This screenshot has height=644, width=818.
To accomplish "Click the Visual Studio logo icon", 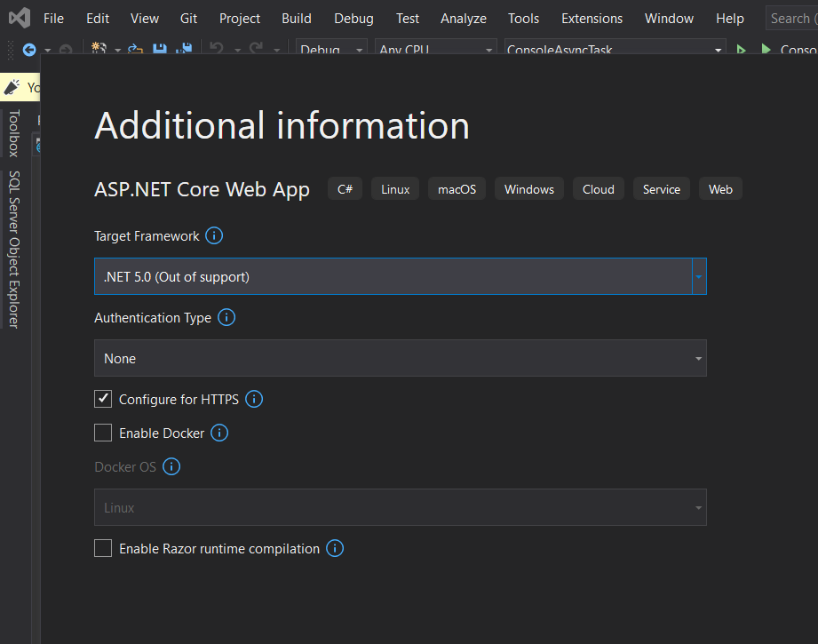I will coord(20,19).
